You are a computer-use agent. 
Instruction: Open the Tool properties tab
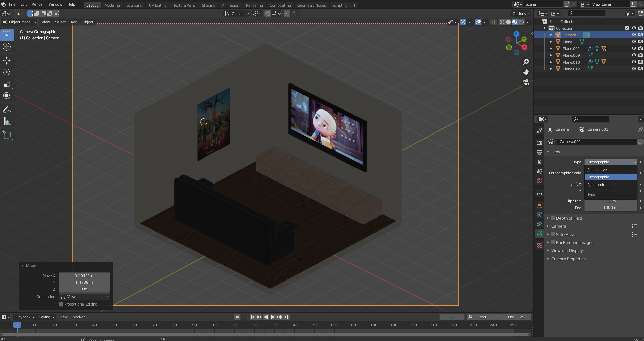pos(539,131)
